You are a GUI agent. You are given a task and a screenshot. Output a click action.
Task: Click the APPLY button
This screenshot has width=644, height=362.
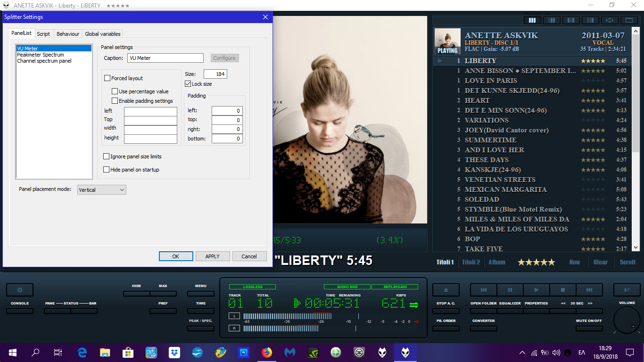pyautogui.click(x=212, y=256)
